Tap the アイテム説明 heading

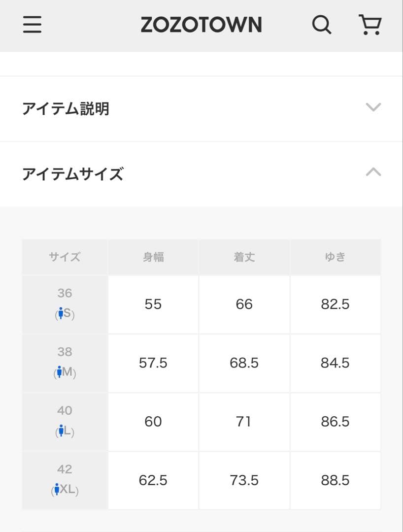[x=66, y=108]
